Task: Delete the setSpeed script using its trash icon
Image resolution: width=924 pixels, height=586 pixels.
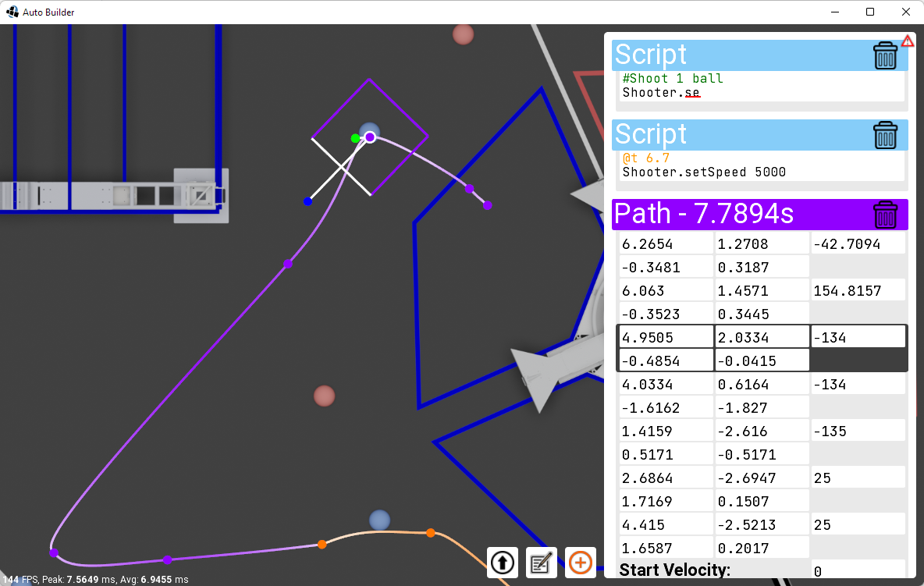Action: 885,134
